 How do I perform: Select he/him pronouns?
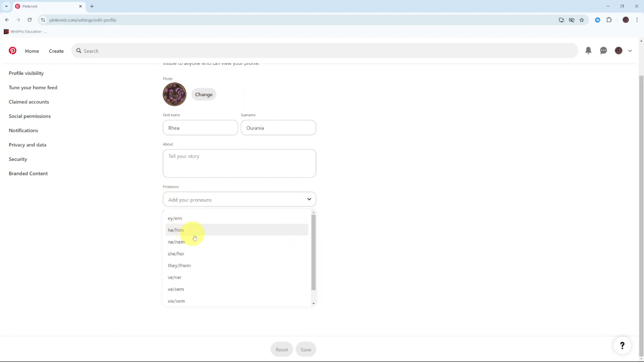tap(237, 230)
